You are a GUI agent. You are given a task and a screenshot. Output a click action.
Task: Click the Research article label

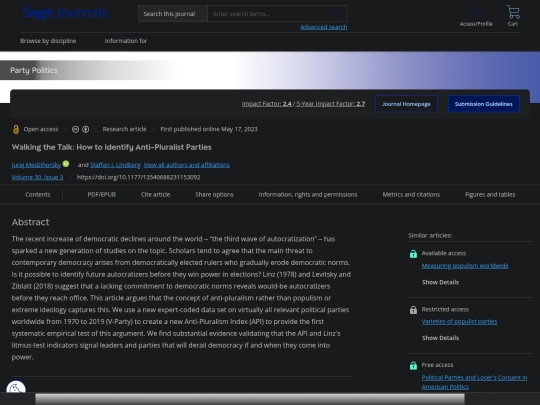pos(124,129)
